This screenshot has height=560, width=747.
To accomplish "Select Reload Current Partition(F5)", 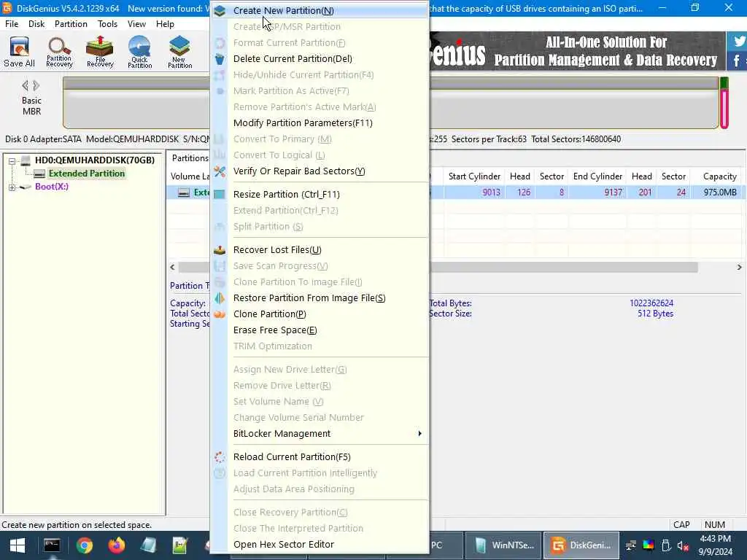I will pyautogui.click(x=320, y=456).
